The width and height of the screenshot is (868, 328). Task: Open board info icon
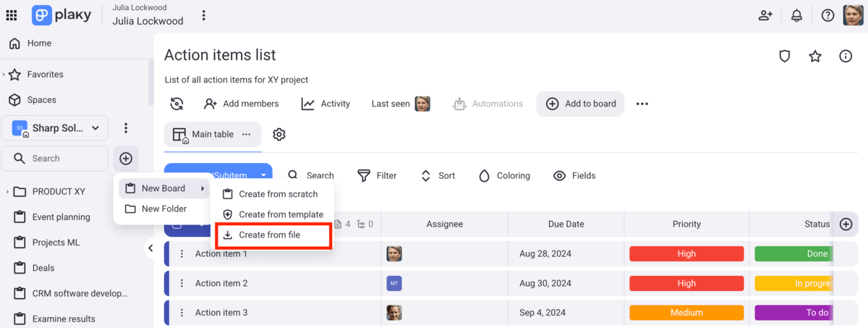[846, 56]
